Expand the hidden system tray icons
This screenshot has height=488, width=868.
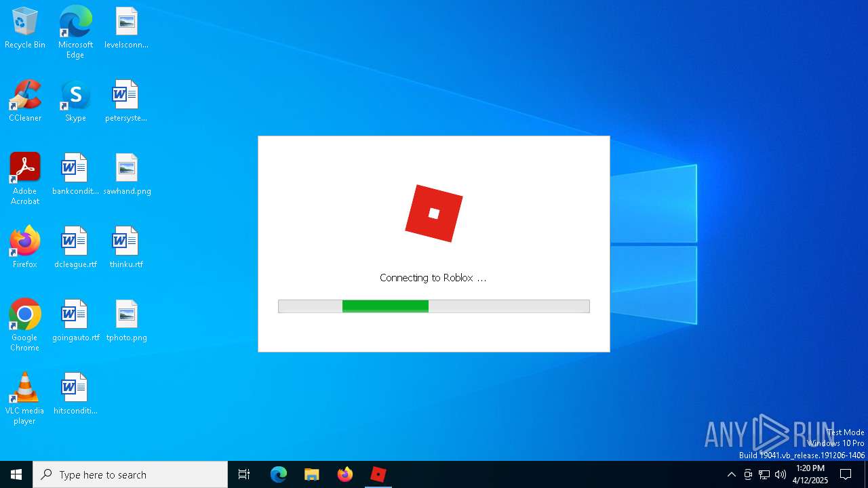tap(731, 474)
